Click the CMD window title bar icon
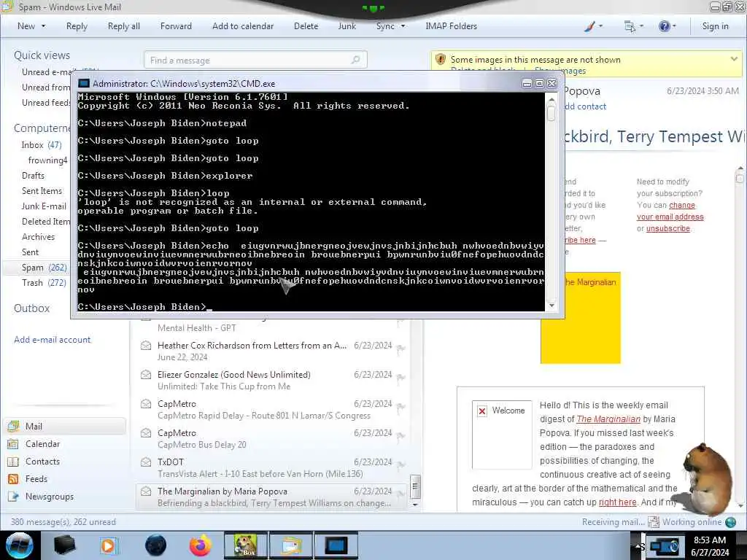 [84, 83]
